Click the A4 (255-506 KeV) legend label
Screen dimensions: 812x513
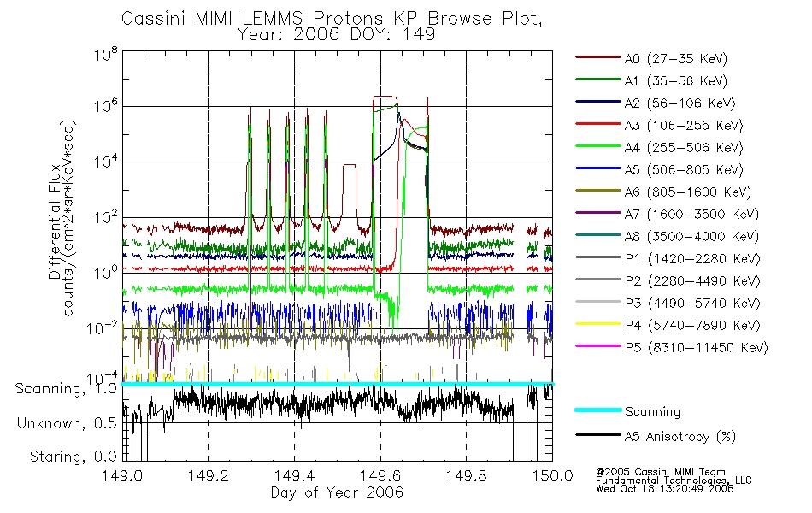tap(684, 148)
